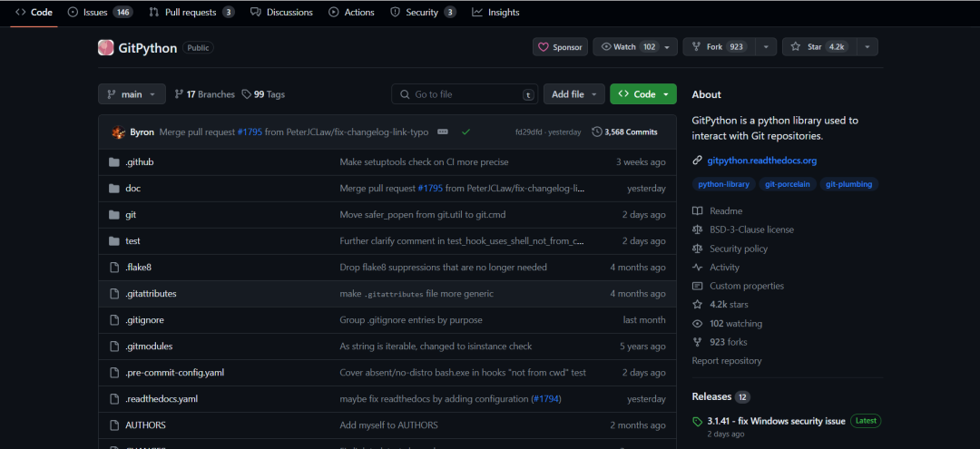Click the .readthedocs.yaml file icon
Screen dimensions: 980x449
pos(113,399)
